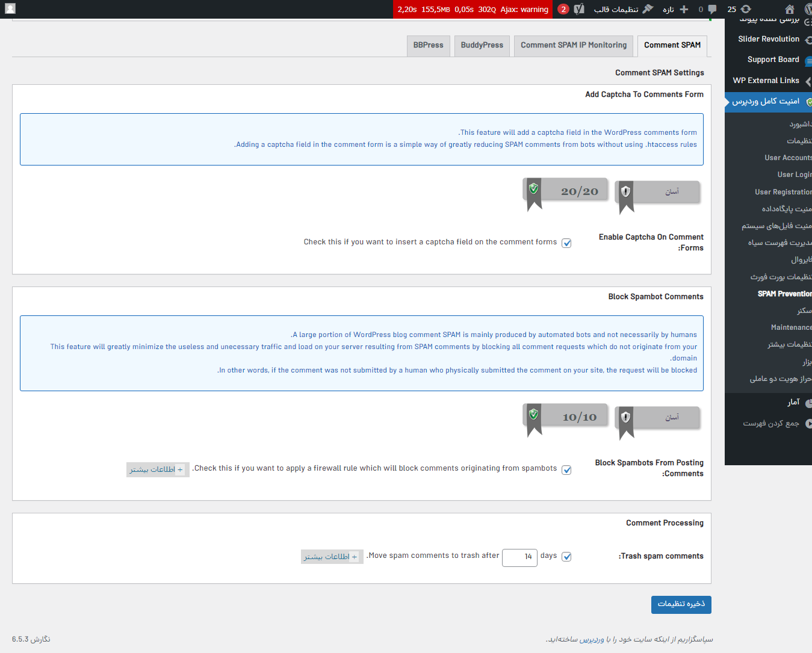Toggle Block Spambots From Posting Comments checkbox
This screenshot has height=653, width=812.
(x=566, y=470)
